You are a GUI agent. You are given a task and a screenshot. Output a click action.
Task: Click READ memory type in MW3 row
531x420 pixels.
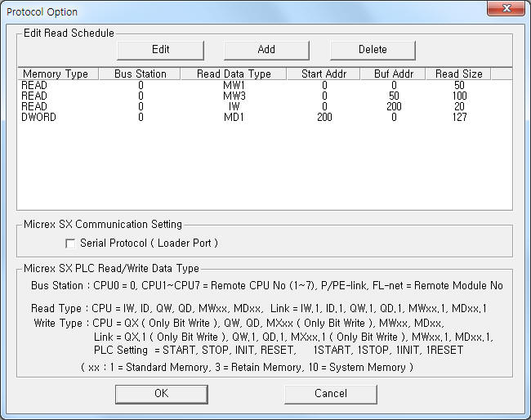pos(34,96)
